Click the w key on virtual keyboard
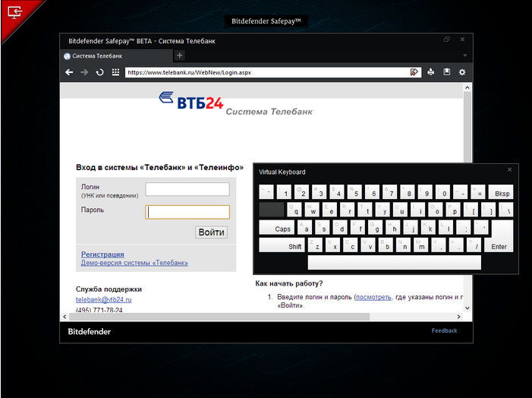The height and width of the screenshot is (398, 532). pyautogui.click(x=312, y=210)
